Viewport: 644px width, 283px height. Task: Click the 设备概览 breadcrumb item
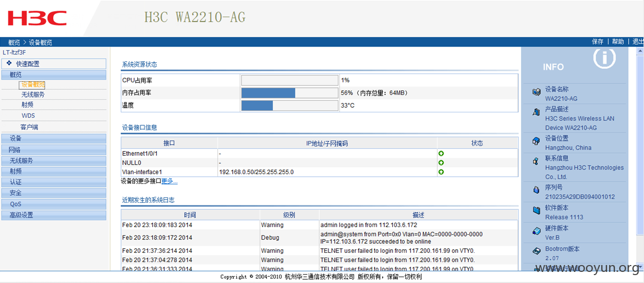click(x=41, y=42)
